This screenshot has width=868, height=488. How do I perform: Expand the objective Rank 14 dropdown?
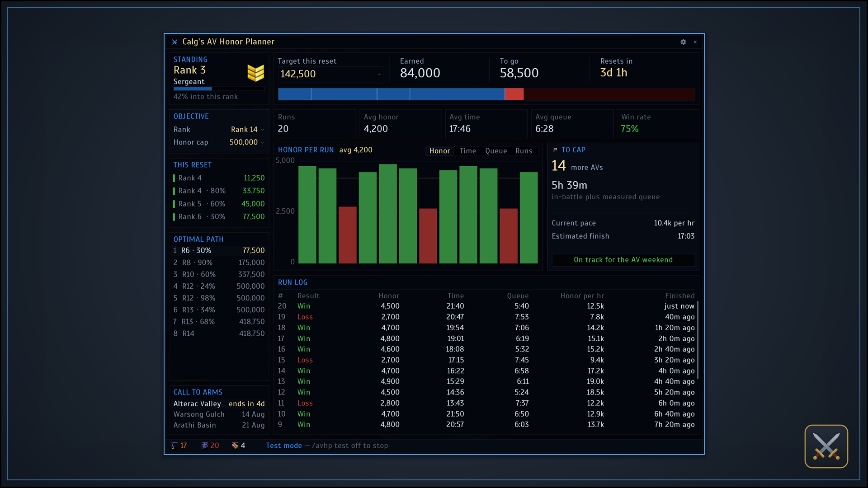point(247,130)
